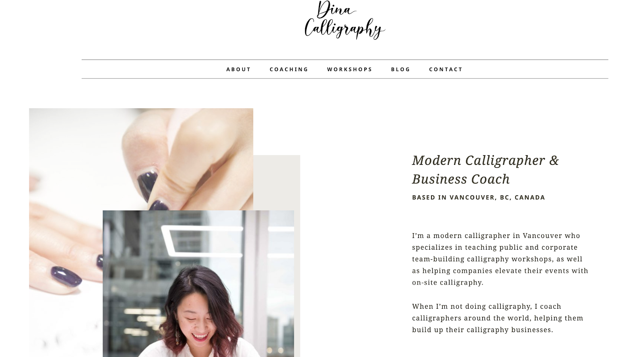644x357 pixels.
Task: Click the word Vancouver in the first paragraph
Action: 542,236
